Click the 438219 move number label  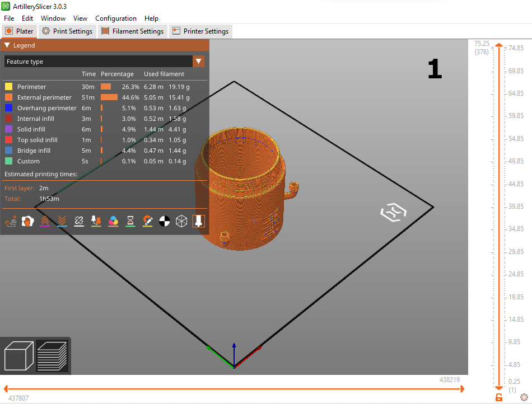tap(450, 380)
